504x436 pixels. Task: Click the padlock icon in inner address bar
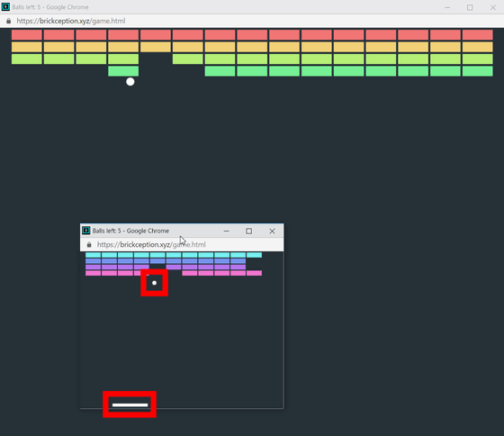[89, 244]
